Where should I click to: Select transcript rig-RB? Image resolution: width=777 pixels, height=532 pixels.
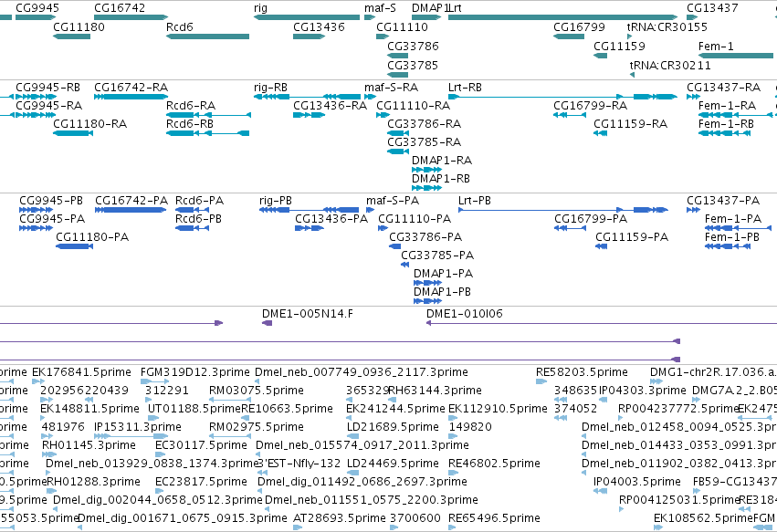point(270,88)
